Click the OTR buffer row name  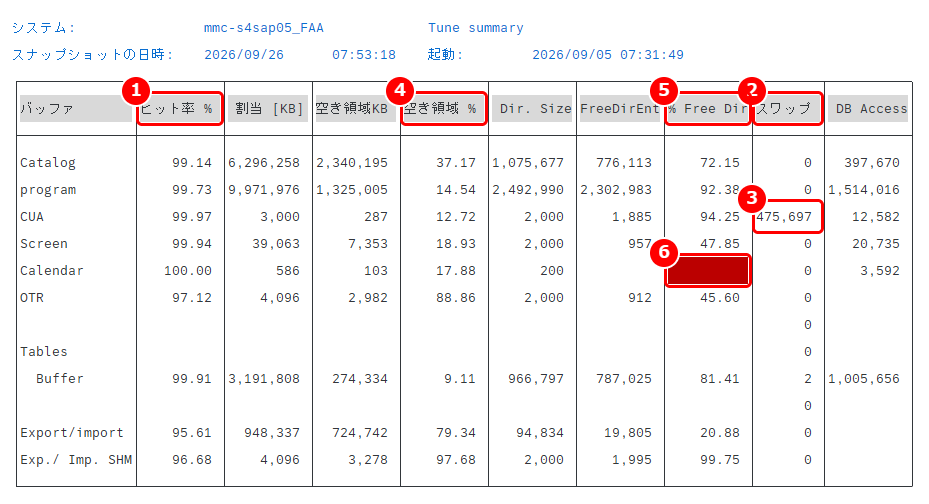pos(31,297)
